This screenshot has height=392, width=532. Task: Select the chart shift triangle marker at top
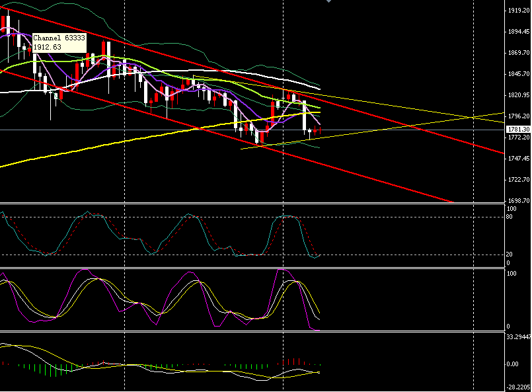(328, 1)
